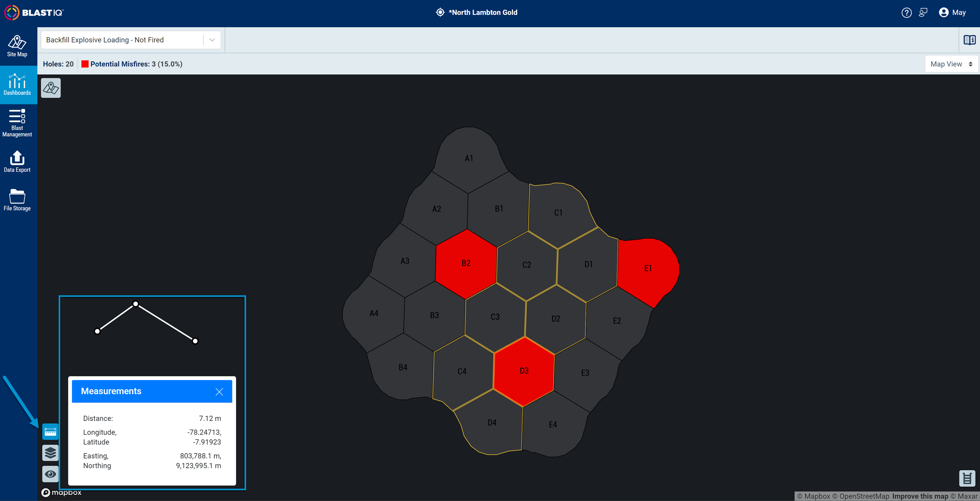Viewport: 980px width, 501px height.
Task: Click the Potential Misfires: 3 (15.0%) label
Action: 136,64
